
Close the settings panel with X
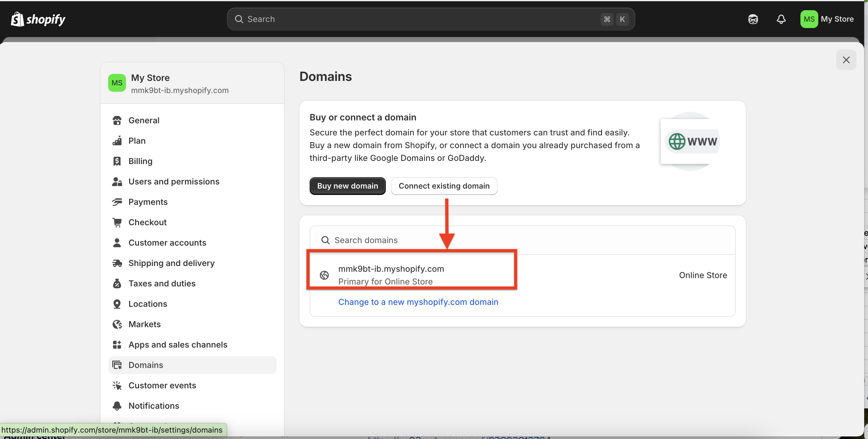[x=846, y=60]
